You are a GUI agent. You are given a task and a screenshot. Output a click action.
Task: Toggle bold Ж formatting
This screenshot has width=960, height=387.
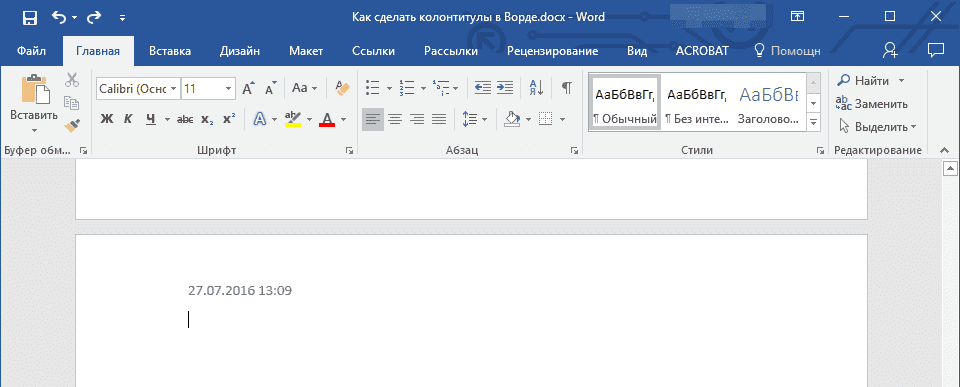(x=107, y=119)
